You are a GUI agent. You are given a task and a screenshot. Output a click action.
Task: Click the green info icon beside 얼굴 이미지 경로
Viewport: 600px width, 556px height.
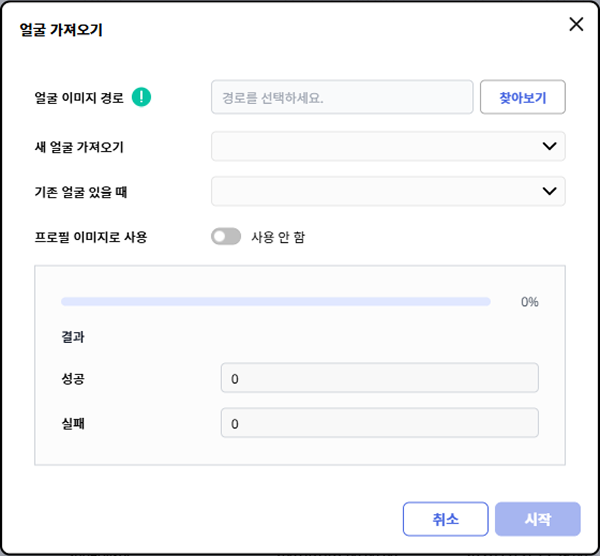[x=142, y=97]
